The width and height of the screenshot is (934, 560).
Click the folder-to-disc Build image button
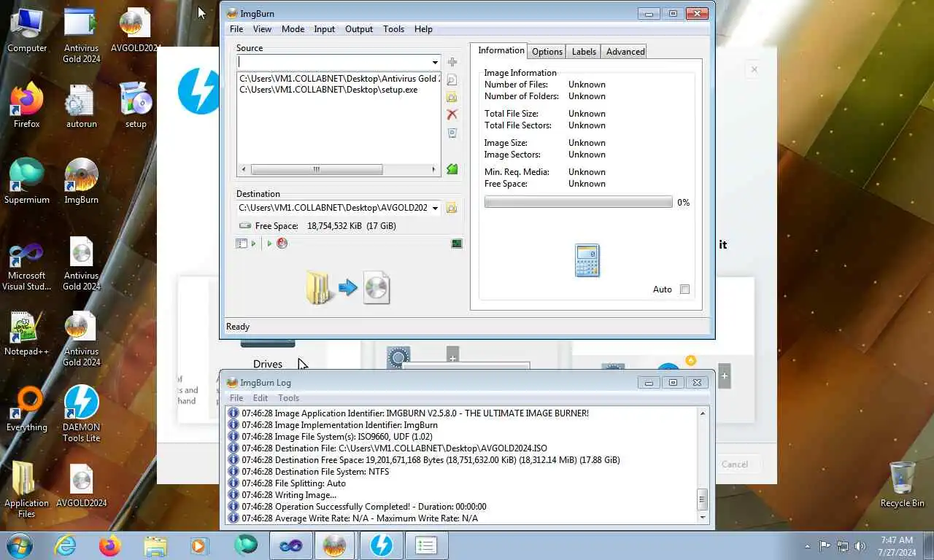coord(348,287)
